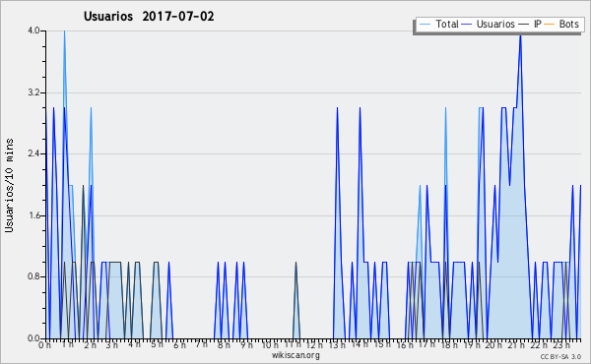Click the '9 h' x-axis label
The image size is (591, 364).
[246, 344]
